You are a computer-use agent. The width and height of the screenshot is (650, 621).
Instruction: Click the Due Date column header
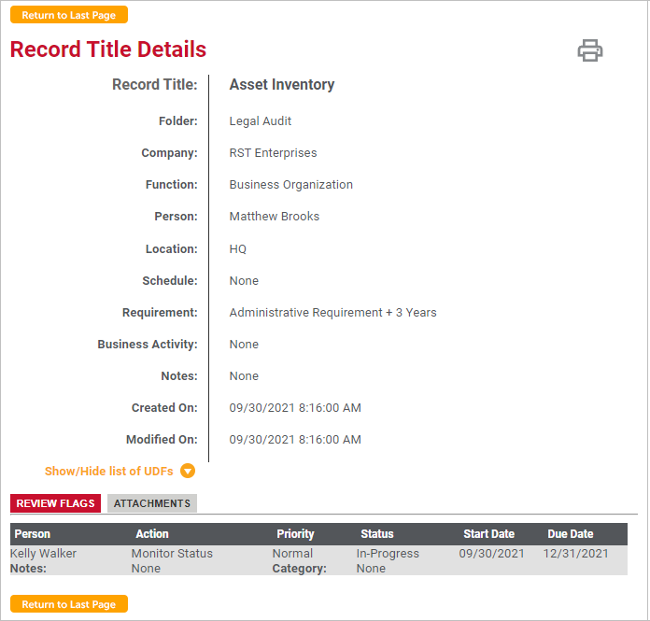coord(570,534)
